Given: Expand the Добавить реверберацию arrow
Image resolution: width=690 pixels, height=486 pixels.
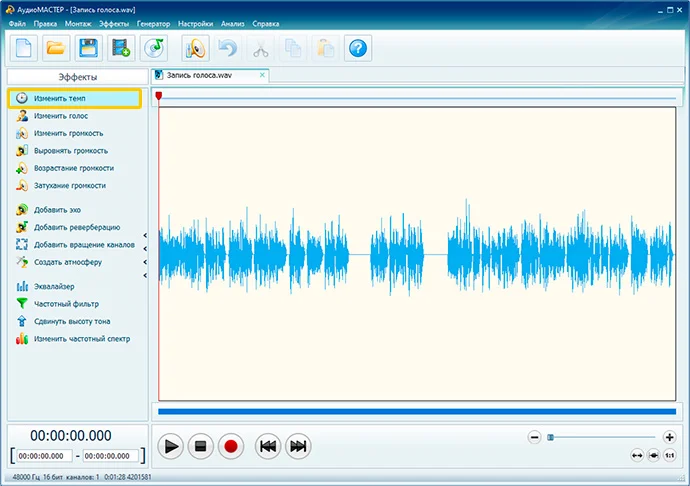Looking at the screenshot, I should [145, 236].
